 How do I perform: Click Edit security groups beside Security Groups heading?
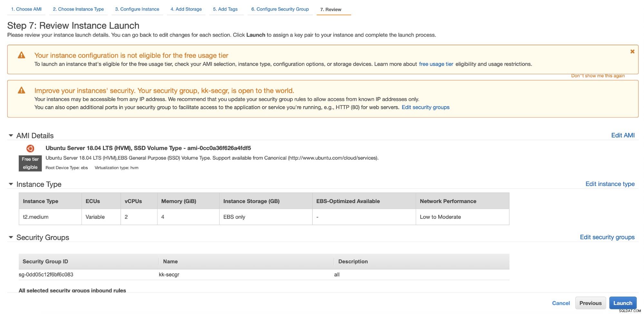607,237
